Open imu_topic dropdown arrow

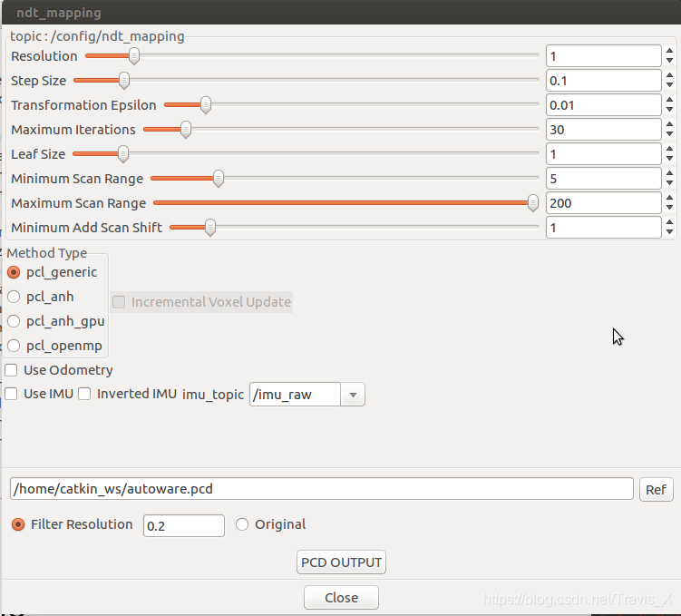tap(353, 395)
